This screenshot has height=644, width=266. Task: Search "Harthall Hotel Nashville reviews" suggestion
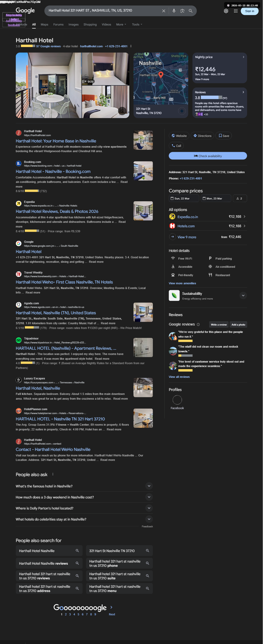[x=49, y=563]
